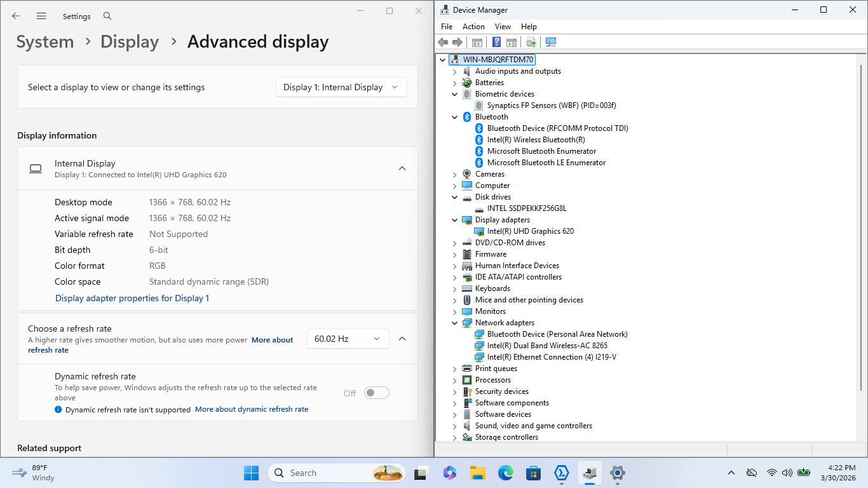Open More about dynamic refresh rate link

pyautogui.click(x=252, y=409)
